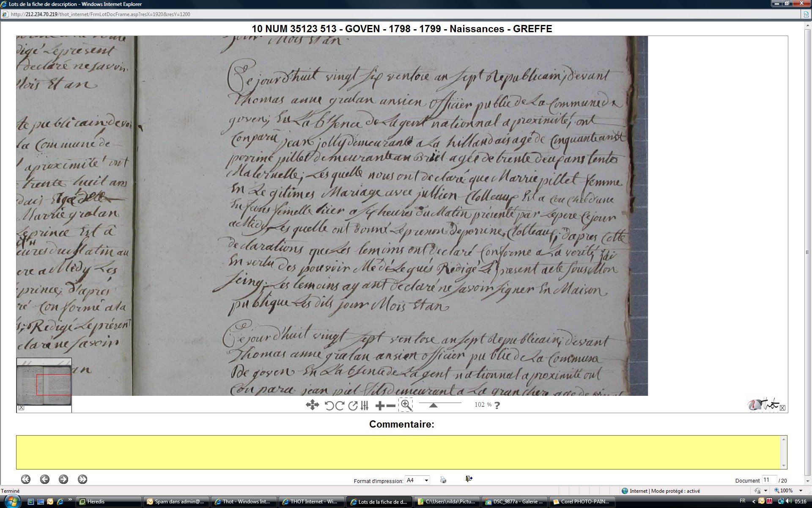Click the zoom level slider handle

tap(433, 405)
